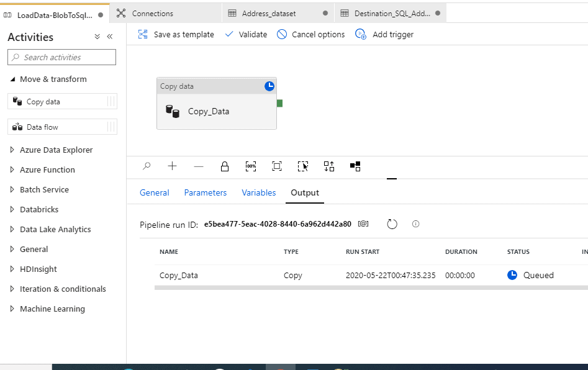Click the zoom to fit icon
Image resolution: width=588 pixels, height=370 pixels.
[x=277, y=166]
